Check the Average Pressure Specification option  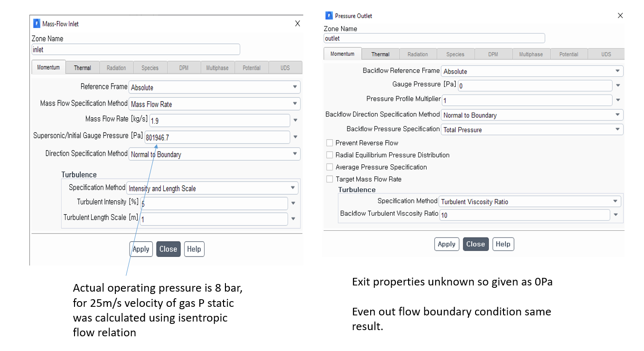330,167
